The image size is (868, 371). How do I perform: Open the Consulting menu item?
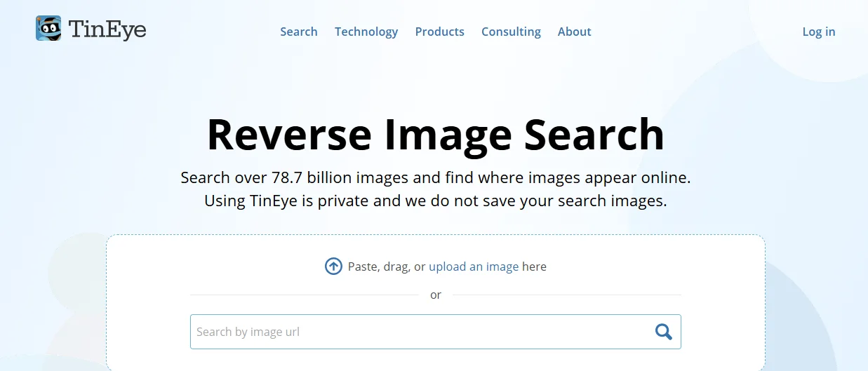(511, 32)
